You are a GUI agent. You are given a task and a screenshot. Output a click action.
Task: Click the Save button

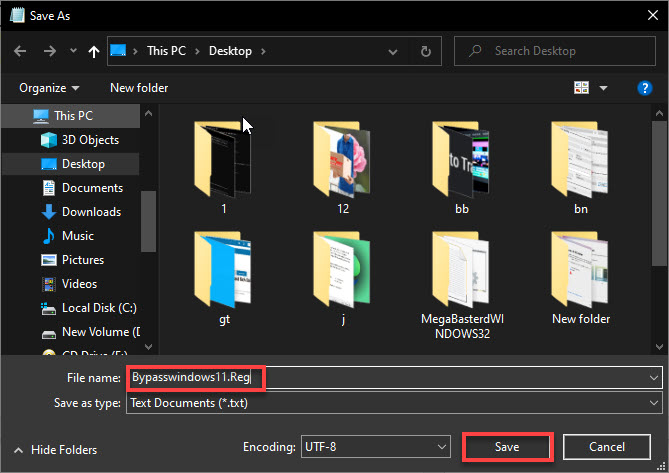(507, 447)
